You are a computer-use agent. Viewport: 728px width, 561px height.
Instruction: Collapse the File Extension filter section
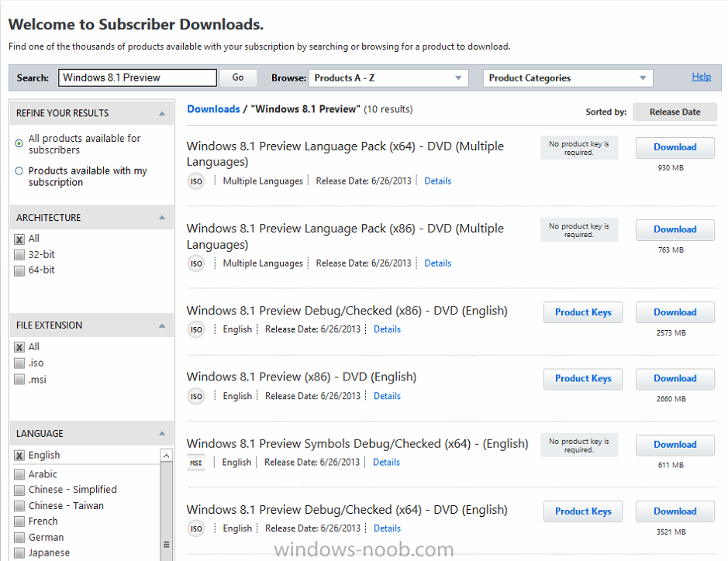162,325
